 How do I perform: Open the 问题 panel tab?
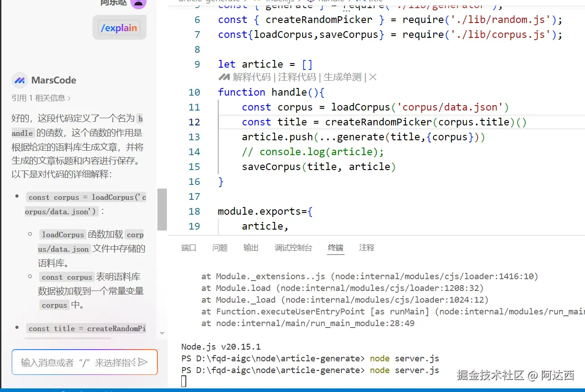pyautogui.click(x=220, y=248)
